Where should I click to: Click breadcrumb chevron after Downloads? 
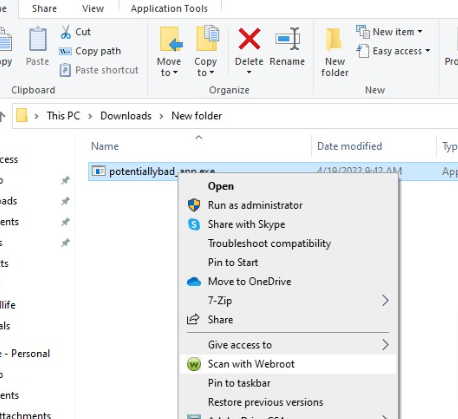[162, 116]
